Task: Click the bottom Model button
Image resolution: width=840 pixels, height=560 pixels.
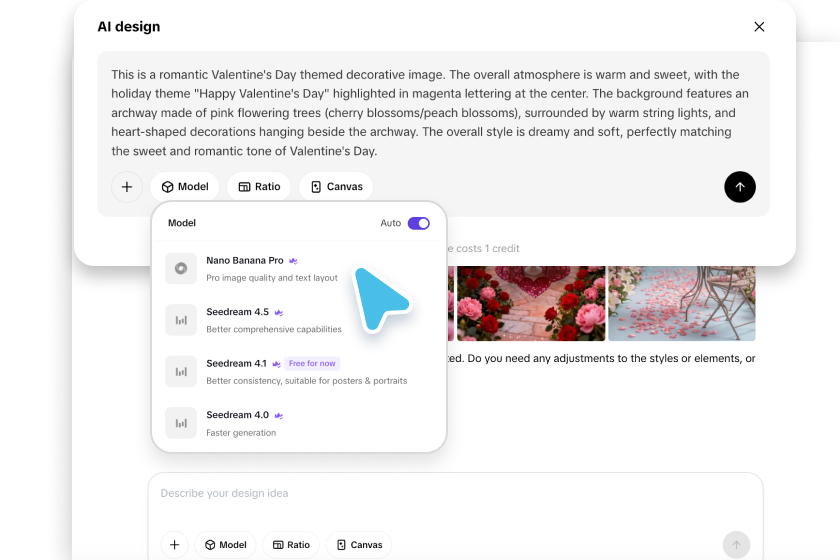Action: [x=225, y=545]
